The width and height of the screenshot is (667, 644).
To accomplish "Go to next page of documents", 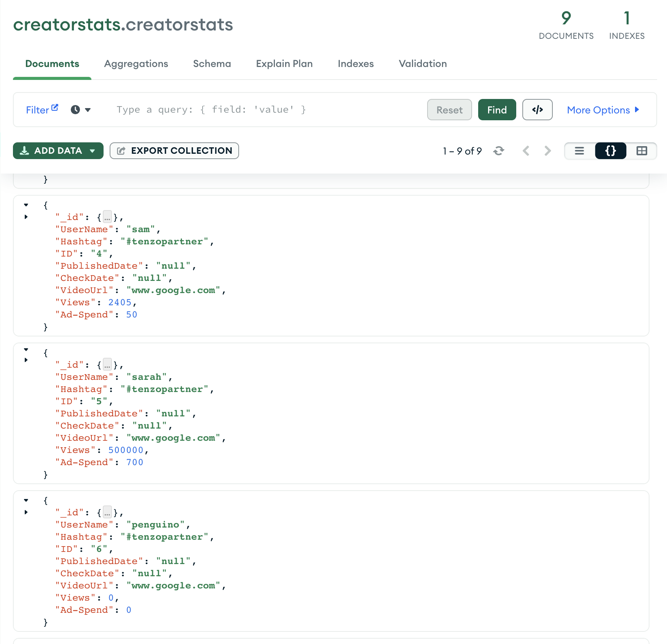I will point(547,151).
